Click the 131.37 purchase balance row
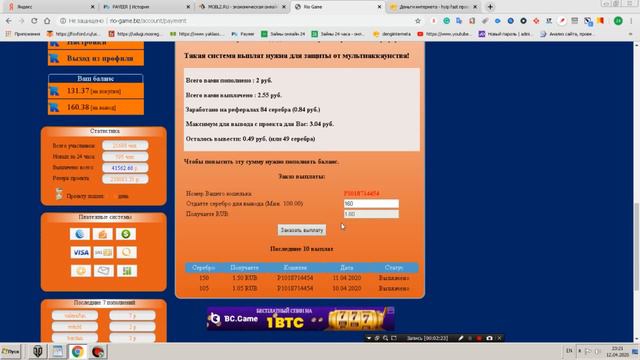640x360 pixels. [96, 91]
